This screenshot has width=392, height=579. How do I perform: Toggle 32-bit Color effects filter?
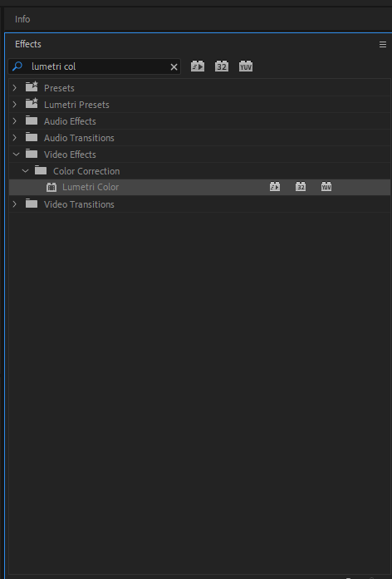[222, 66]
